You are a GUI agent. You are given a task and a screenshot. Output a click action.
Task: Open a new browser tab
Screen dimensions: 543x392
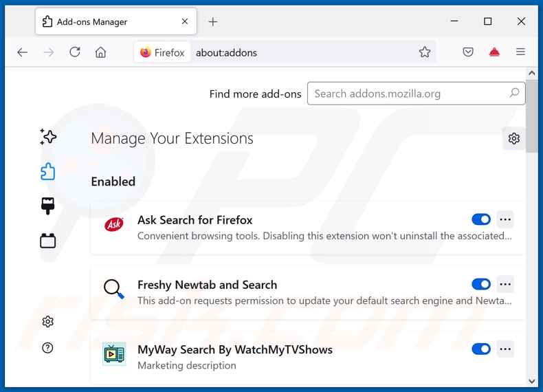coord(213,21)
